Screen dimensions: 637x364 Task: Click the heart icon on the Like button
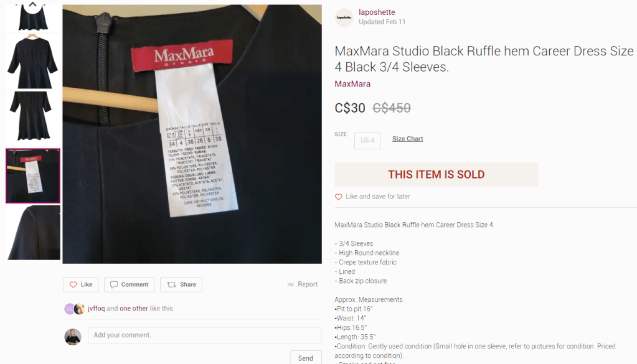[73, 284]
